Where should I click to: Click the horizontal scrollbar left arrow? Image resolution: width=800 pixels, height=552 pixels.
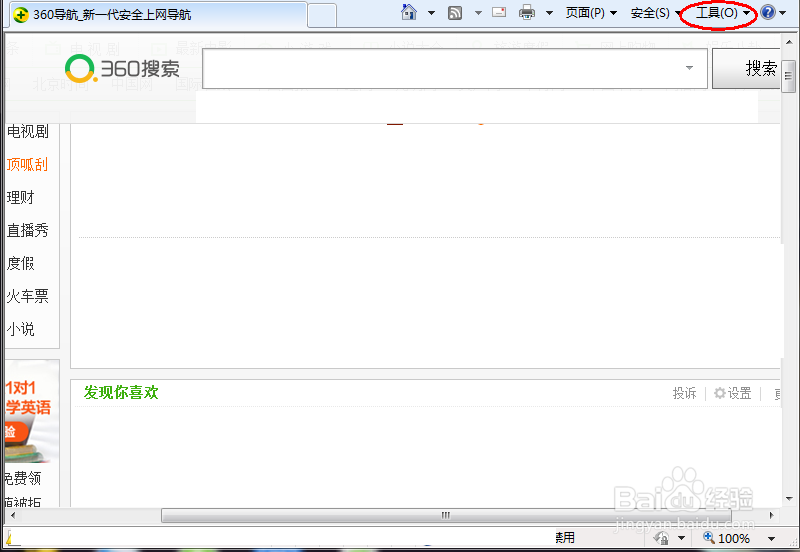[x=13, y=515]
